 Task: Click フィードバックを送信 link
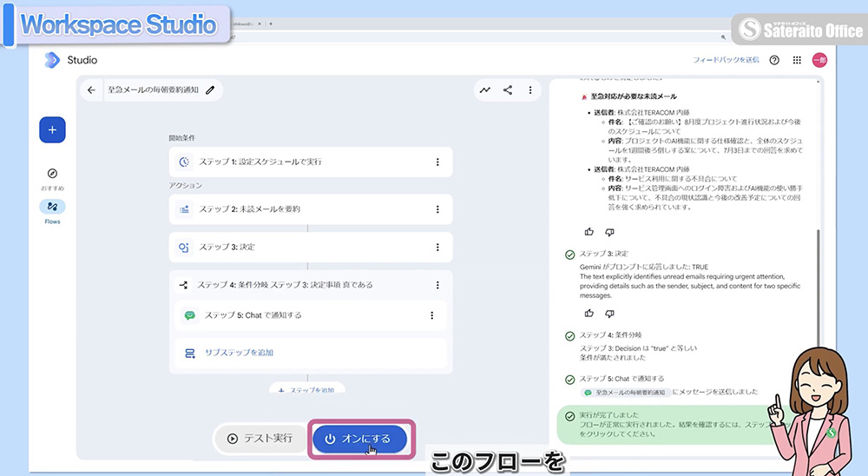click(726, 60)
